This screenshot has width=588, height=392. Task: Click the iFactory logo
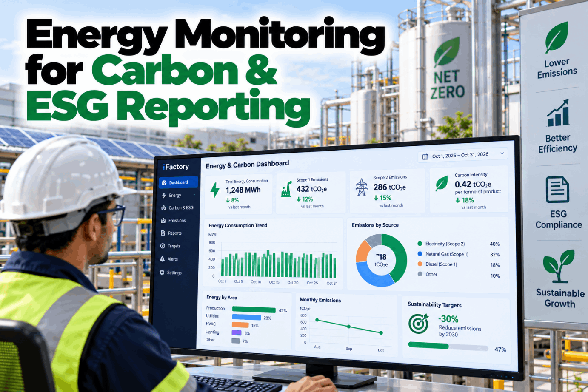176,167
